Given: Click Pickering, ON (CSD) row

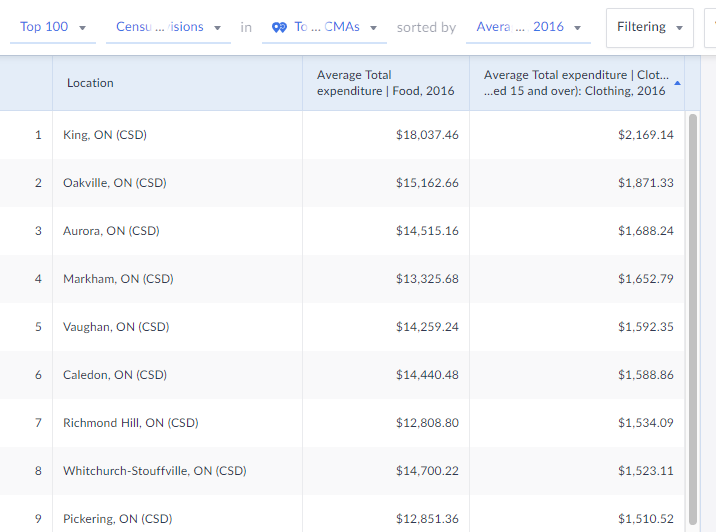Looking at the screenshot, I should (117, 519).
